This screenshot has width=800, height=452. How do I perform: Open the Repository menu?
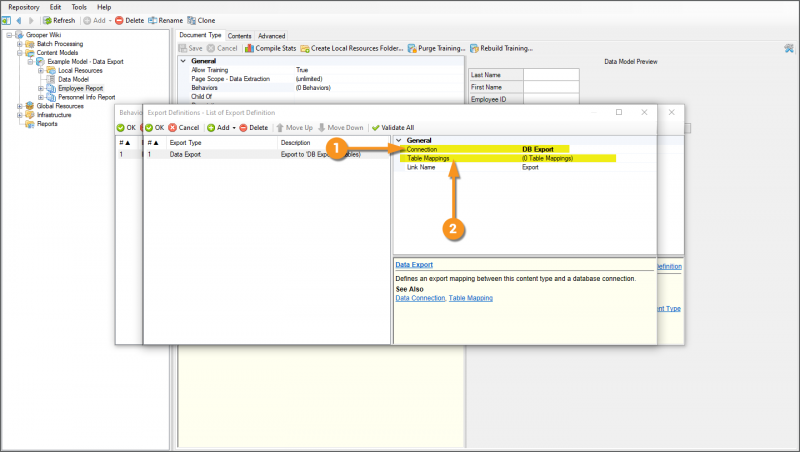23,7
